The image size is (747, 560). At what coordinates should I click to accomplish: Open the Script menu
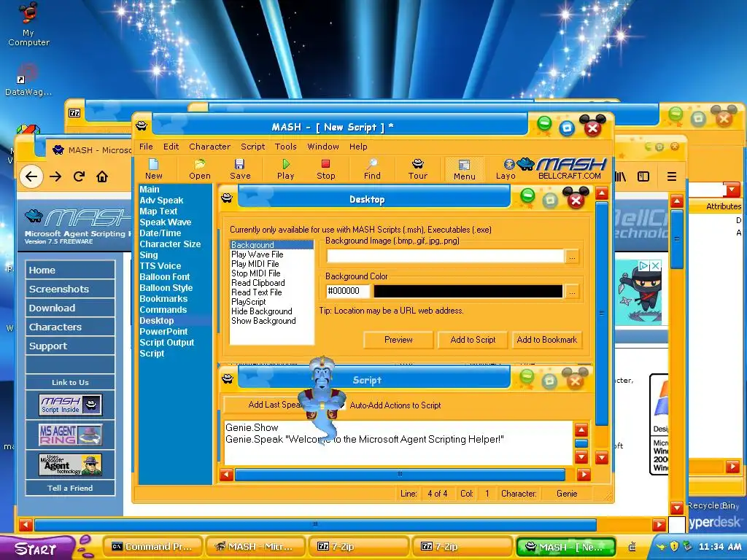click(x=252, y=147)
